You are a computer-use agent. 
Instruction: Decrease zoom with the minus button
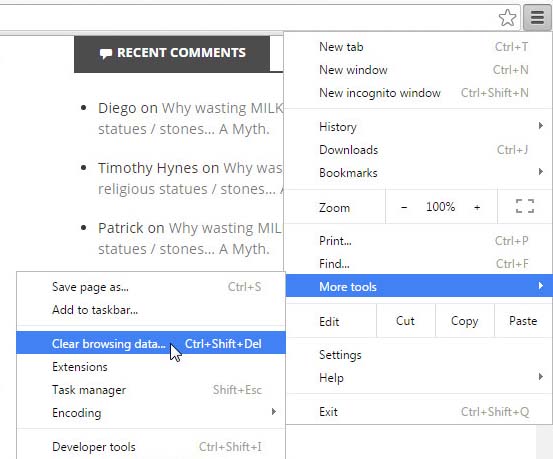(404, 207)
